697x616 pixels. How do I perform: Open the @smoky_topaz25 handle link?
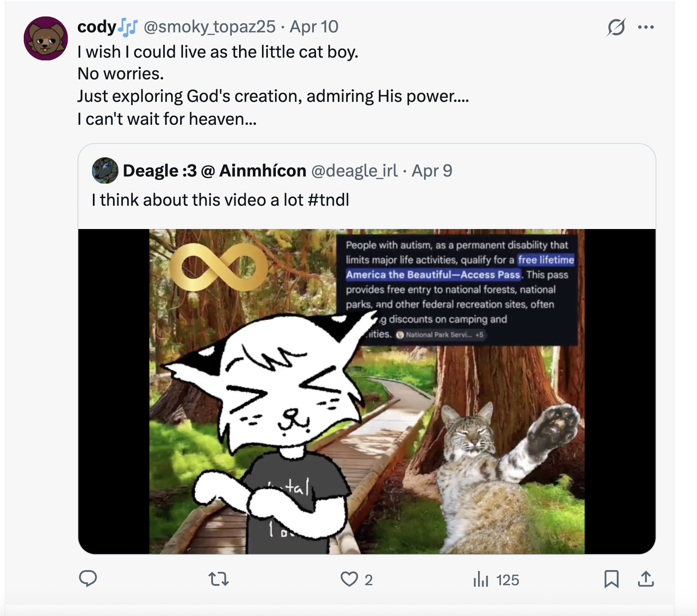click(x=209, y=27)
